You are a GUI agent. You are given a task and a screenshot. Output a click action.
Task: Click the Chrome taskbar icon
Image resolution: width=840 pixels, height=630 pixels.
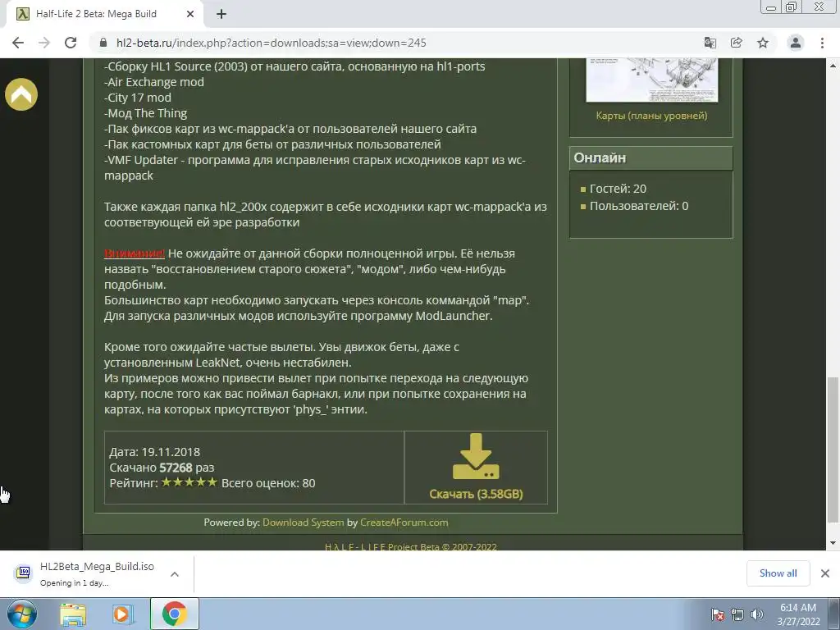coord(174,614)
